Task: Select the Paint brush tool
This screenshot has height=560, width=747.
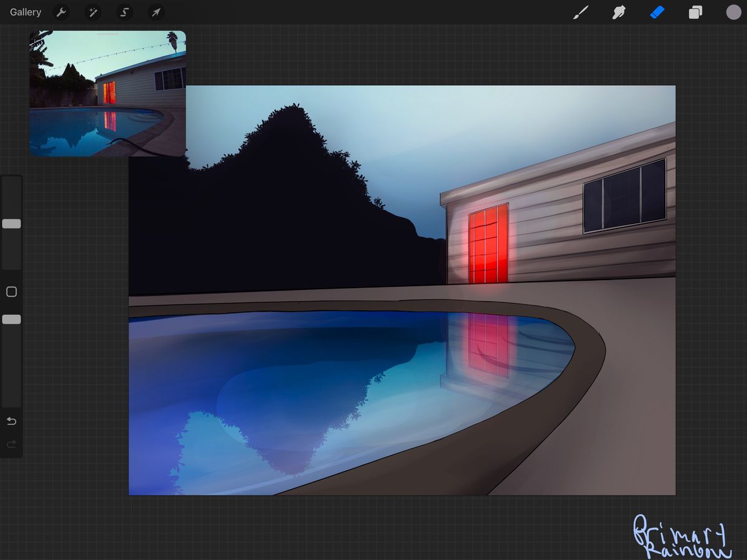Action: [580, 12]
